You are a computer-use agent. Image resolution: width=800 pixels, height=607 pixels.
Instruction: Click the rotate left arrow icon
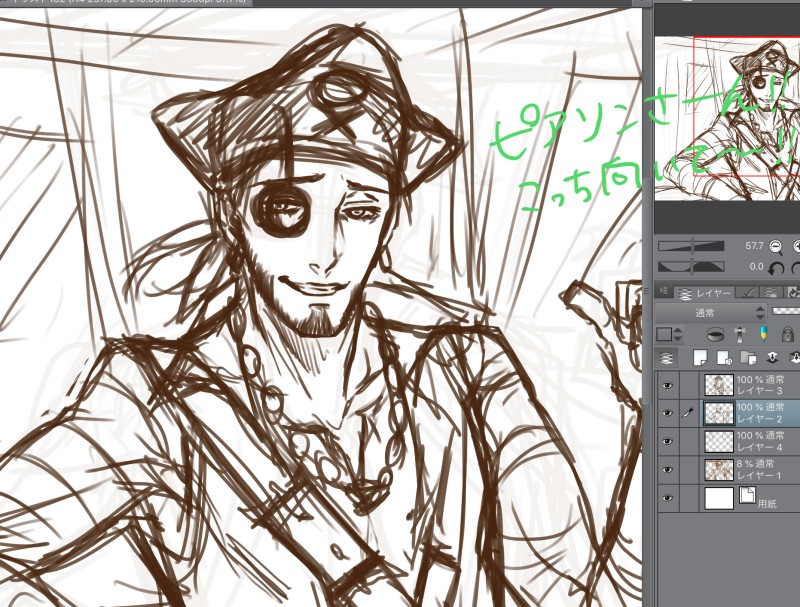[776, 268]
